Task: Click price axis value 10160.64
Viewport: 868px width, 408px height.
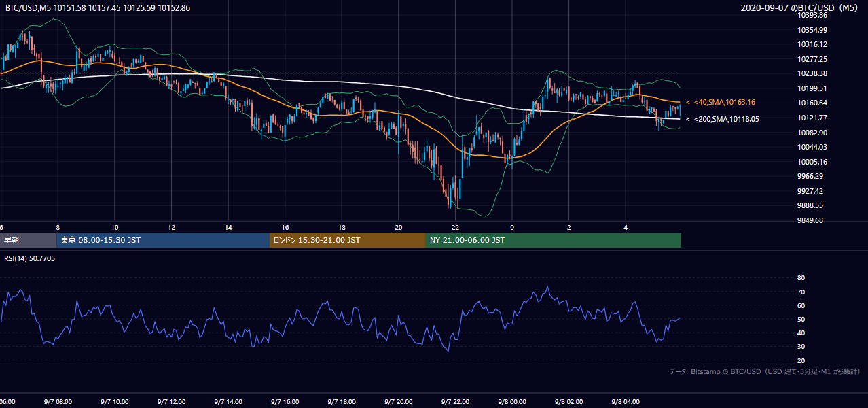Action: pos(812,103)
